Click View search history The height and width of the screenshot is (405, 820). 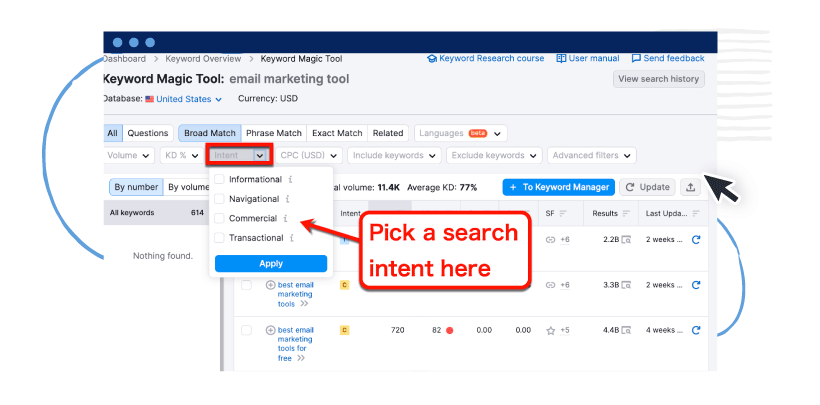[658, 79]
